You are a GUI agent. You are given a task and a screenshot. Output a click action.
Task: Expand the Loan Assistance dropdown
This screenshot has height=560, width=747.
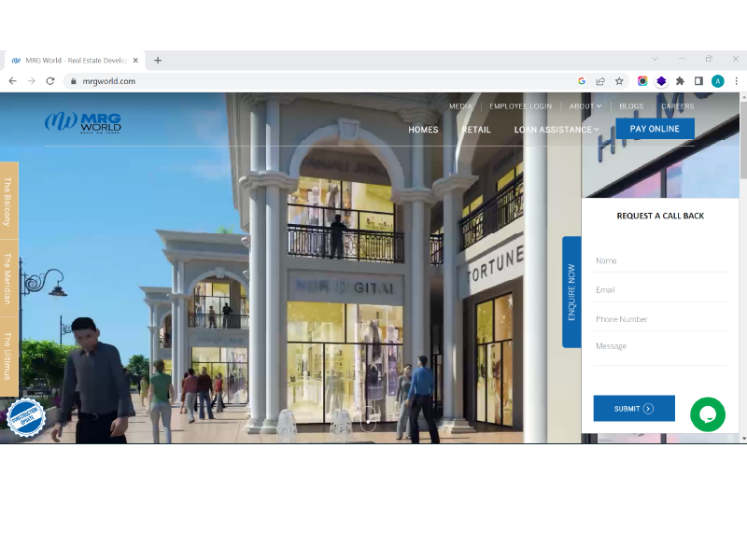pos(557,130)
